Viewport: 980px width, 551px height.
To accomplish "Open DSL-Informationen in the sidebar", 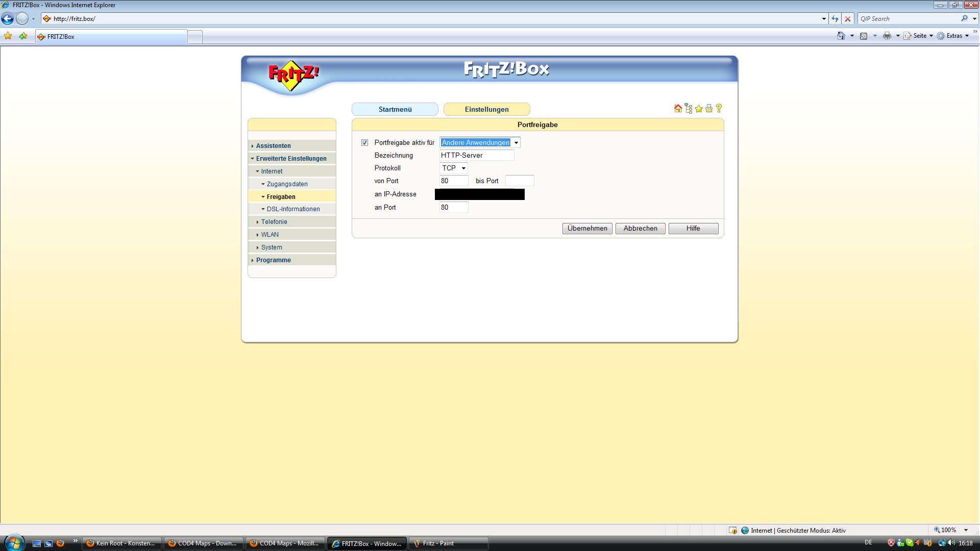I will pos(293,209).
